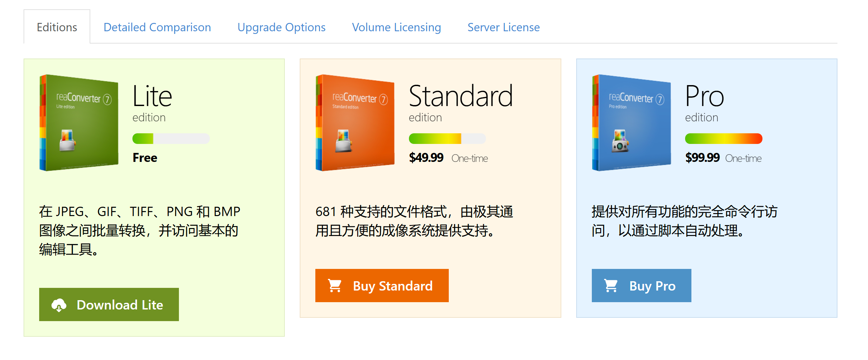This screenshot has width=868, height=360.
Task: Click the $49.99 one-time price text
Action: [x=426, y=158]
